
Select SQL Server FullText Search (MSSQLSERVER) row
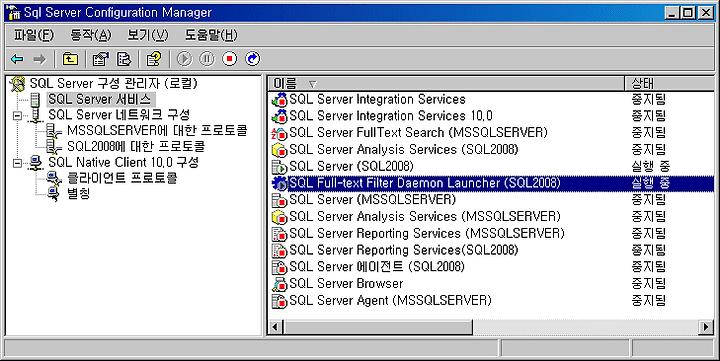tap(492, 133)
